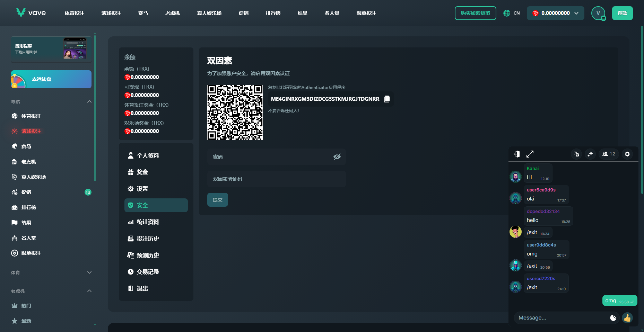Click the globe language icon
The height and width of the screenshot is (332, 644).
pos(507,13)
